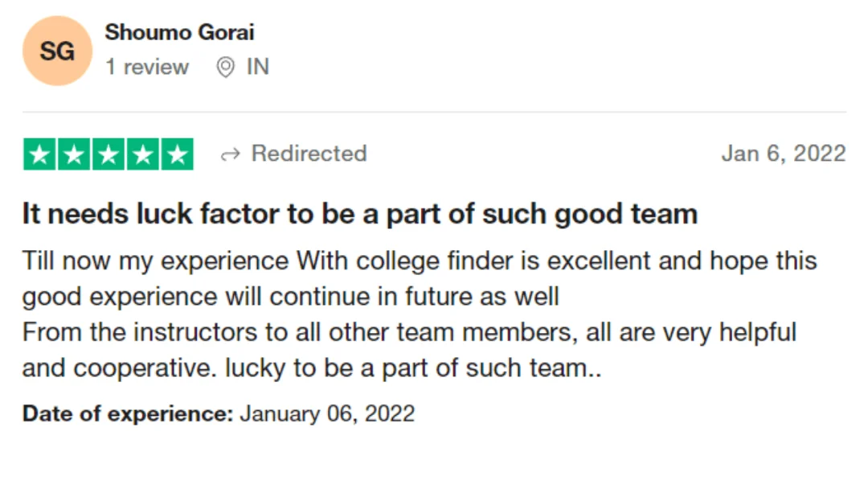Image resolution: width=868 pixels, height=489 pixels.
Task: Select the first green rating star
Action: 39,154
